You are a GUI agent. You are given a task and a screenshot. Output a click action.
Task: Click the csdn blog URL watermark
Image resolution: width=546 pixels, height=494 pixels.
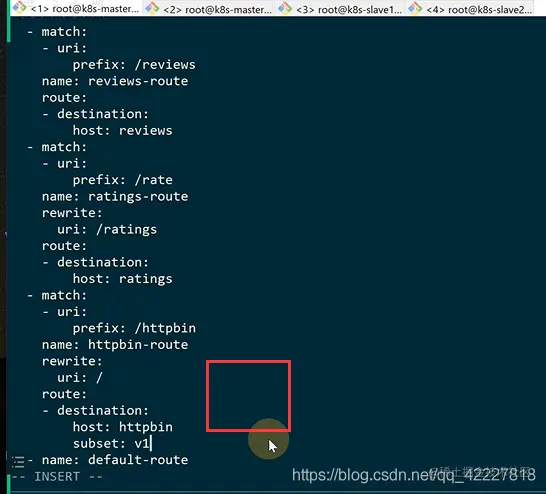[414, 475]
